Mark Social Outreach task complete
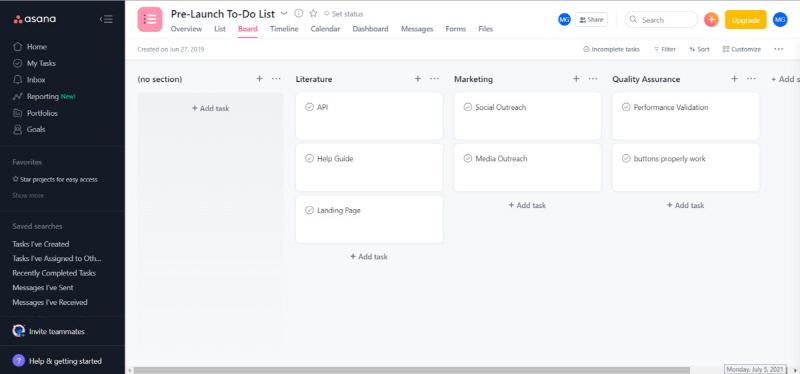The image size is (800, 374). click(468, 107)
